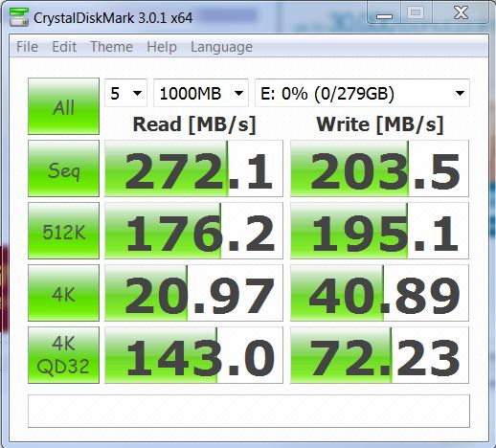Close the CrystalDiskMark window

(x=461, y=12)
